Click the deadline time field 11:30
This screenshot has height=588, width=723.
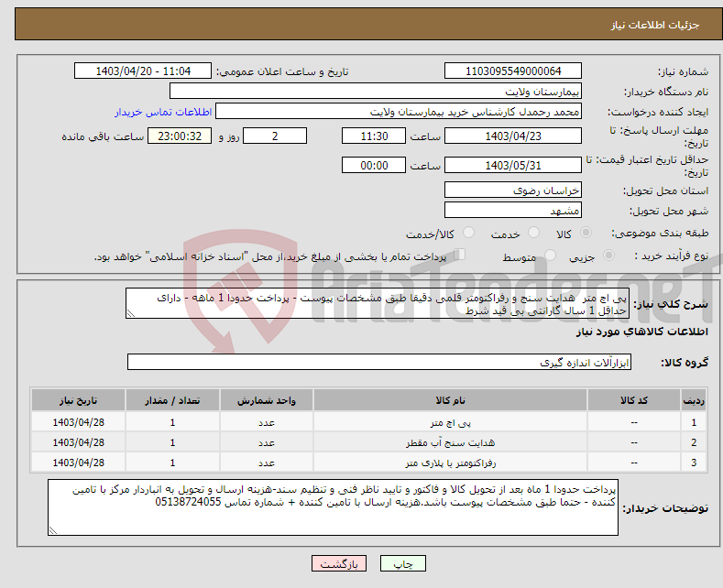point(374,136)
